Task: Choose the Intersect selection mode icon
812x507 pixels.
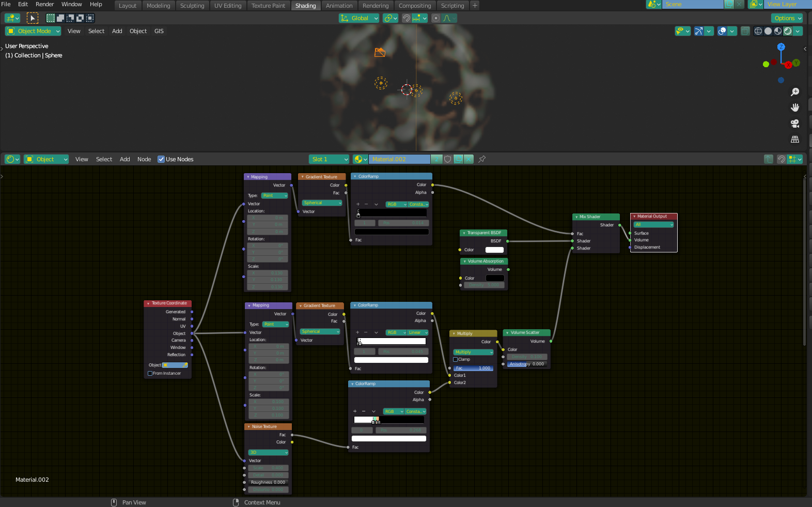Action: [x=90, y=18]
